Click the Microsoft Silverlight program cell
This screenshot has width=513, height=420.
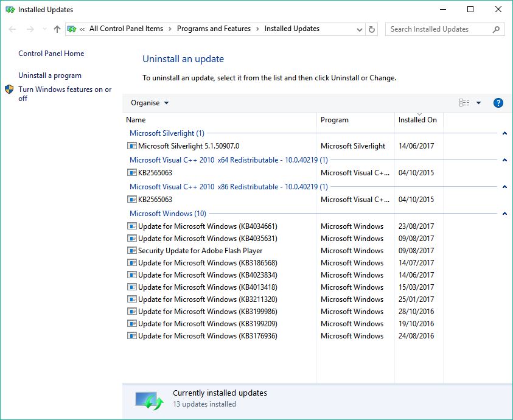click(353, 146)
